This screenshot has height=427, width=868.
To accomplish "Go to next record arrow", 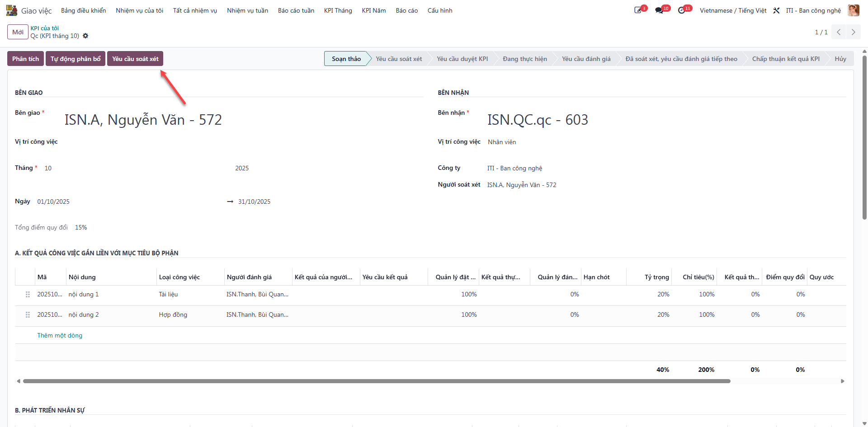I will [853, 32].
